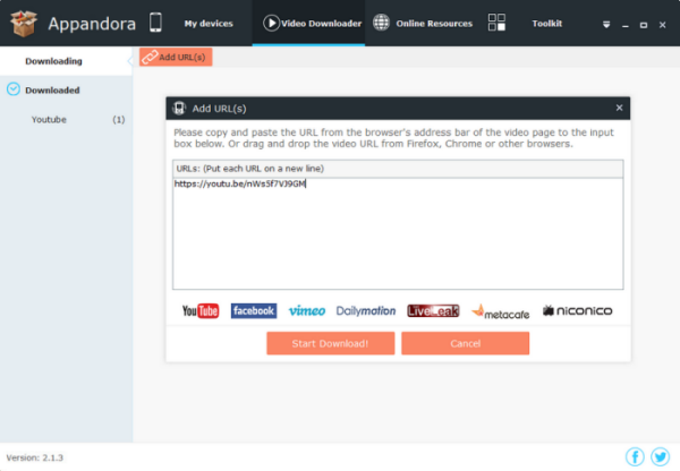Click the Metacafe logo
680x471 pixels.
(500, 312)
